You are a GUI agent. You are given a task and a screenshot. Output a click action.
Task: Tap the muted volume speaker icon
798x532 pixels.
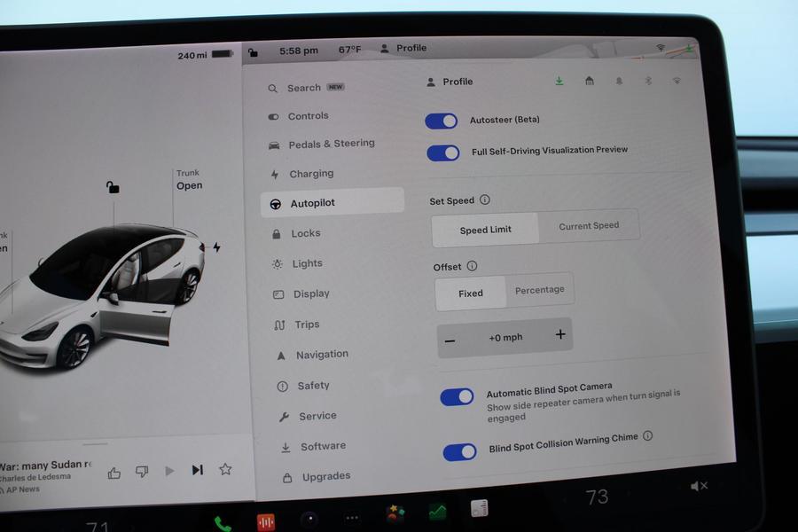(x=699, y=486)
